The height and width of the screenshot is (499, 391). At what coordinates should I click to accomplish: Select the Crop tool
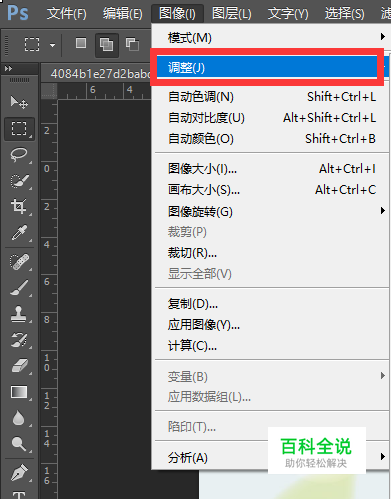click(19, 206)
